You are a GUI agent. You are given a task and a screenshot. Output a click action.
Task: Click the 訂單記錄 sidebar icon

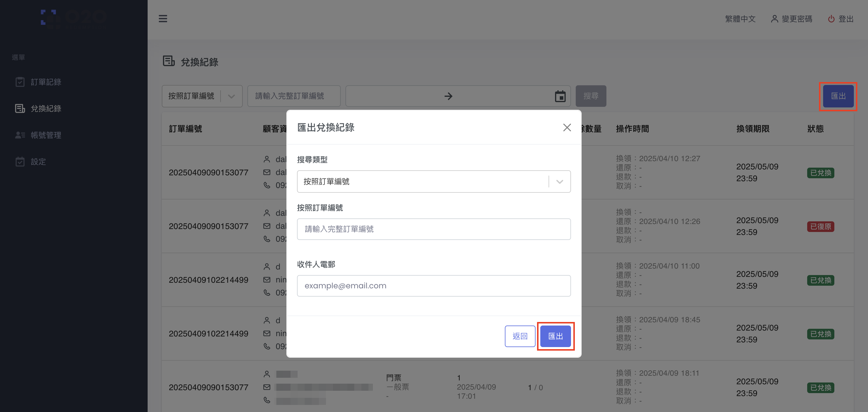pyautogui.click(x=20, y=82)
